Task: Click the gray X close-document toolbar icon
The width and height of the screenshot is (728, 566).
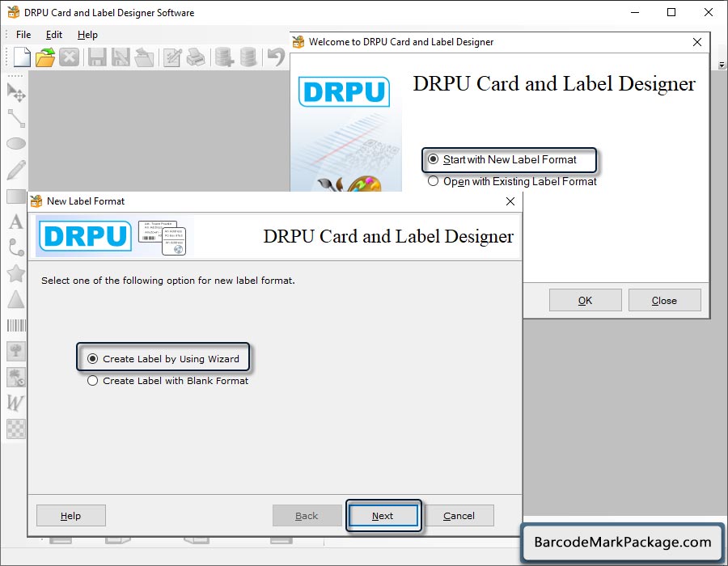Action: pos(70,57)
